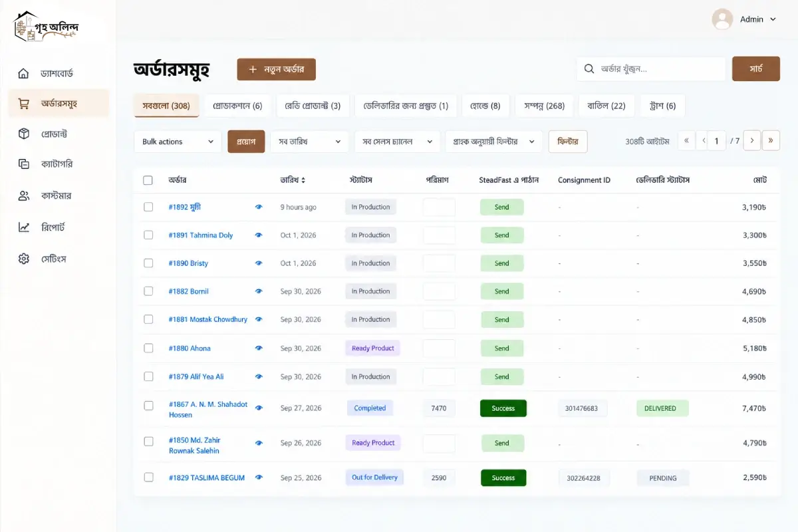The width and height of the screenshot is (798, 532).
Task: Check the box for order #1881 Mostak Chowdhury
Action: pos(148,319)
